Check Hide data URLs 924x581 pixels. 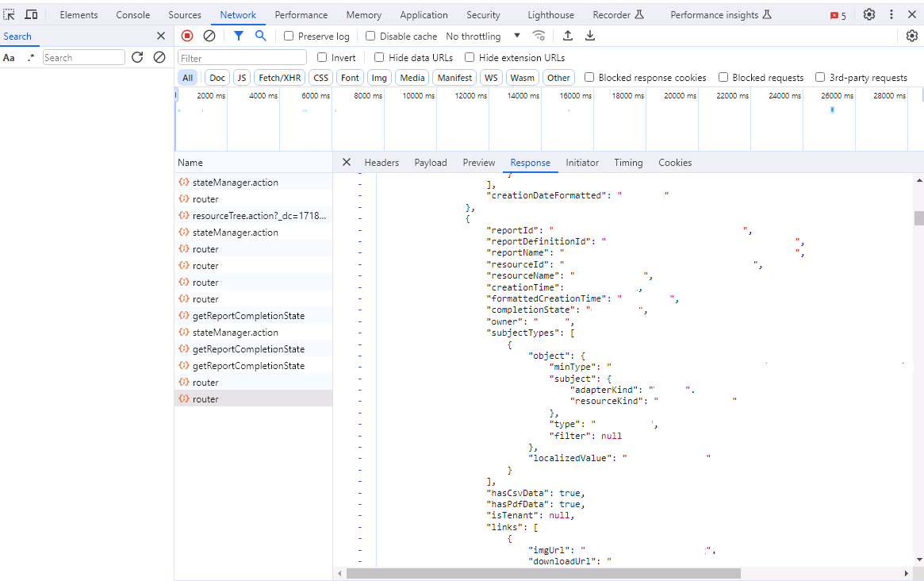click(x=379, y=57)
